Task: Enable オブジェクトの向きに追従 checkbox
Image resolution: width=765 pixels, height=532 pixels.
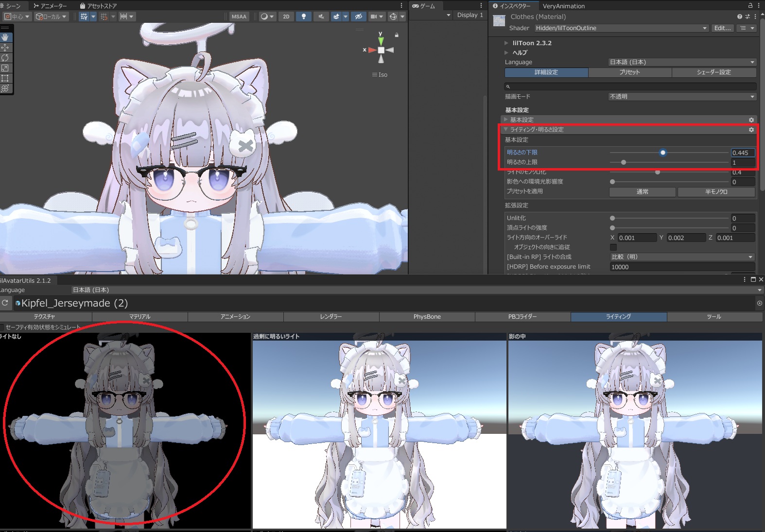Action: click(x=613, y=247)
